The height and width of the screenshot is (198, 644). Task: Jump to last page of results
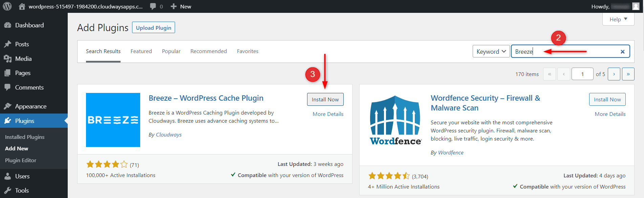[628, 74]
